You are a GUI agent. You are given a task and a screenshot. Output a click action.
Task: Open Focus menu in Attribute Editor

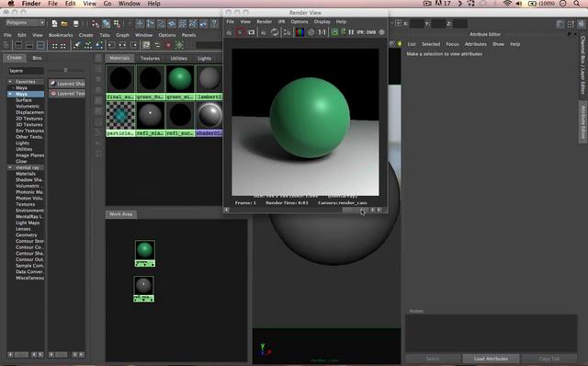[x=452, y=44]
